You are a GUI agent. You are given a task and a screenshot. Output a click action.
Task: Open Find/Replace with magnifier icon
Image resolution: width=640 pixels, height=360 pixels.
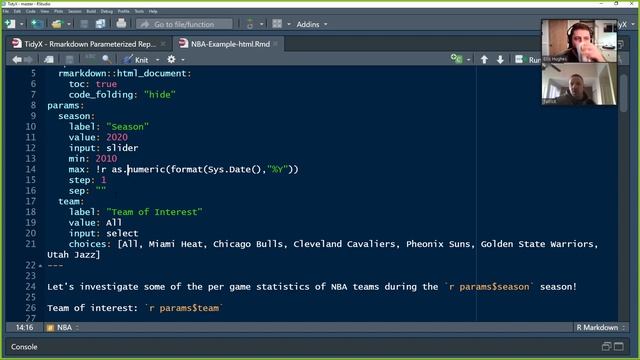click(x=107, y=60)
